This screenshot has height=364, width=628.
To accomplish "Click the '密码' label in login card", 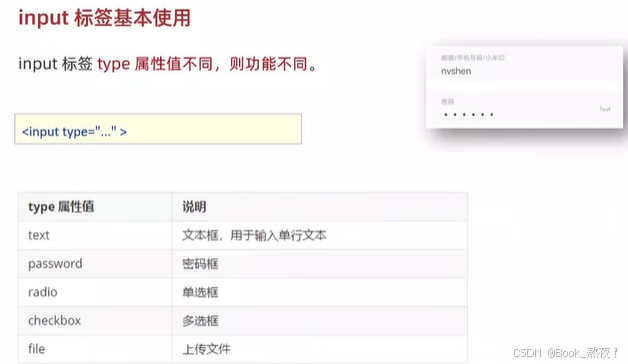I will click(447, 102).
